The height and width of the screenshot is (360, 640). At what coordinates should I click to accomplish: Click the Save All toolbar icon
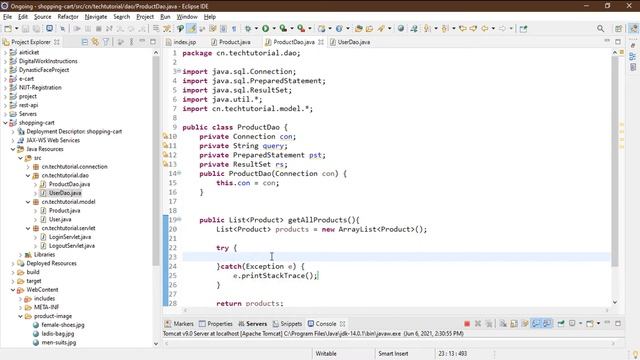point(36,29)
